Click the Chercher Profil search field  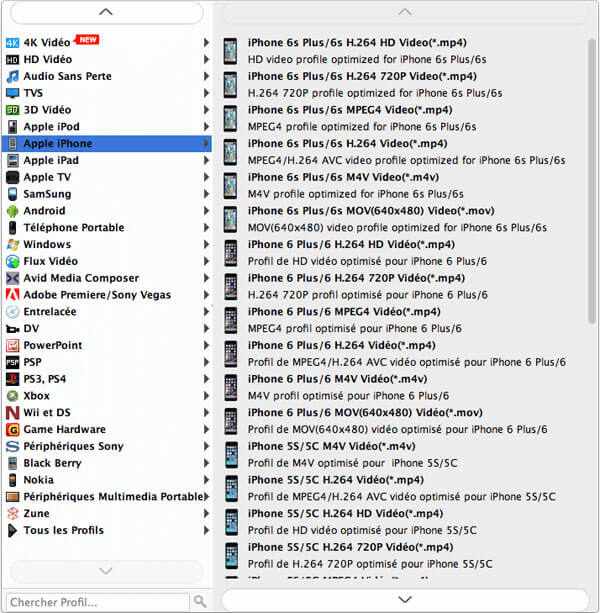point(95,602)
